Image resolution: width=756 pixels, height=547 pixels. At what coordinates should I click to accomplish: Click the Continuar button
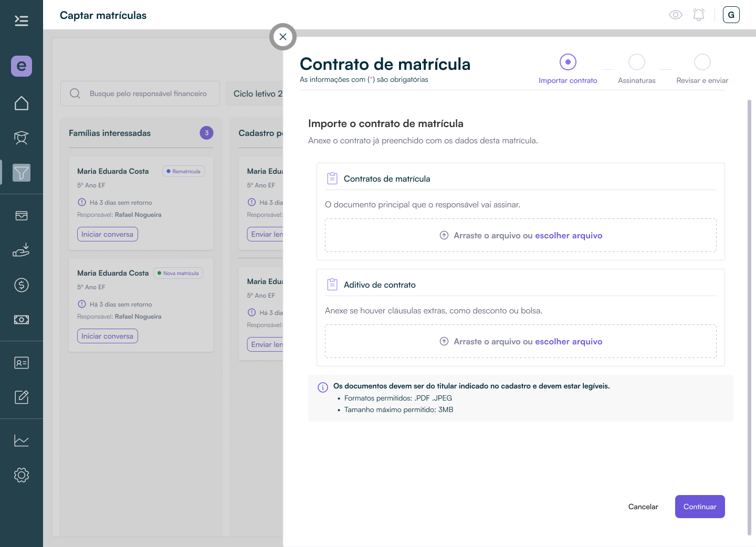700,507
